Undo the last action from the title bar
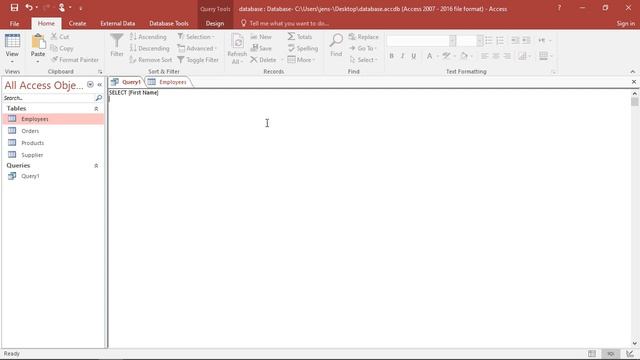640x360 pixels. point(29,8)
